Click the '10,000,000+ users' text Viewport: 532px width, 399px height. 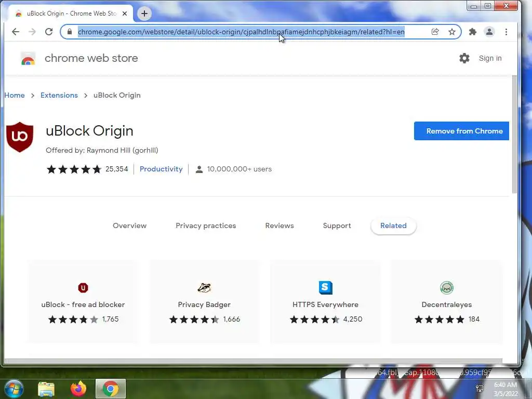[x=239, y=169]
